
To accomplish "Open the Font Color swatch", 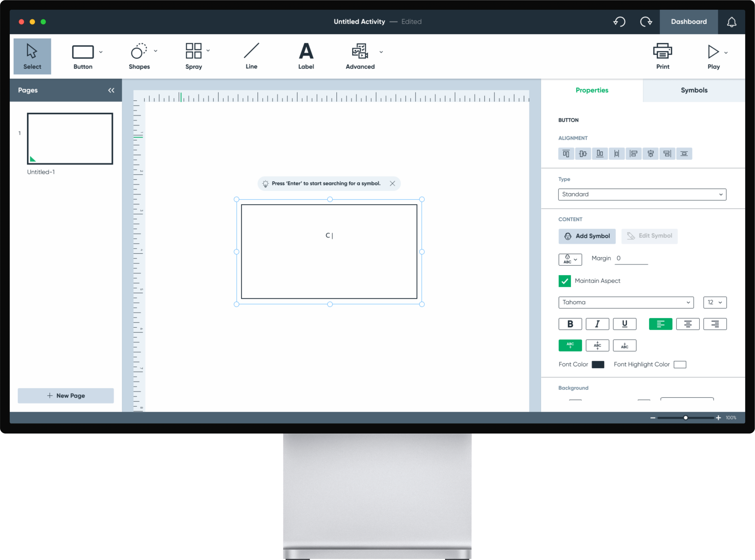I will pyautogui.click(x=598, y=364).
